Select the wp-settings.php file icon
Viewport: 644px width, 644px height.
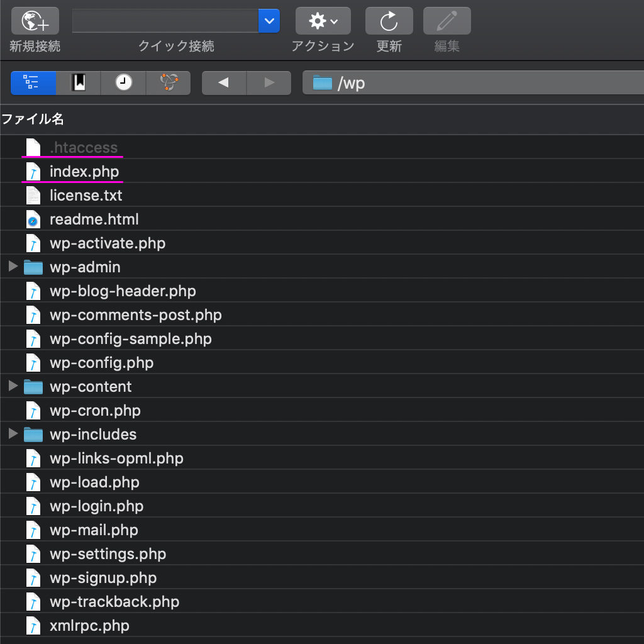point(33,553)
